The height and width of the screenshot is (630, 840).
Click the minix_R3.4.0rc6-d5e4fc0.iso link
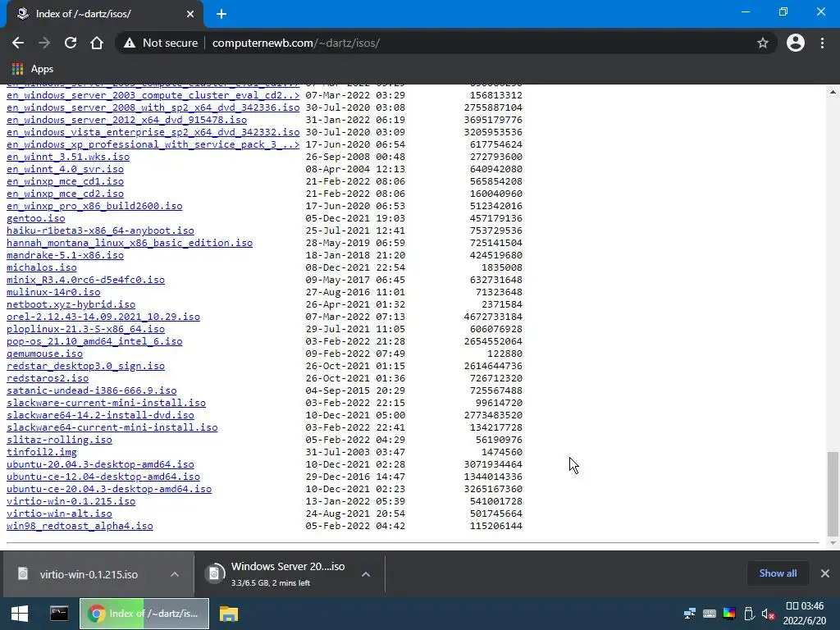pyautogui.click(x=85, y=279)
